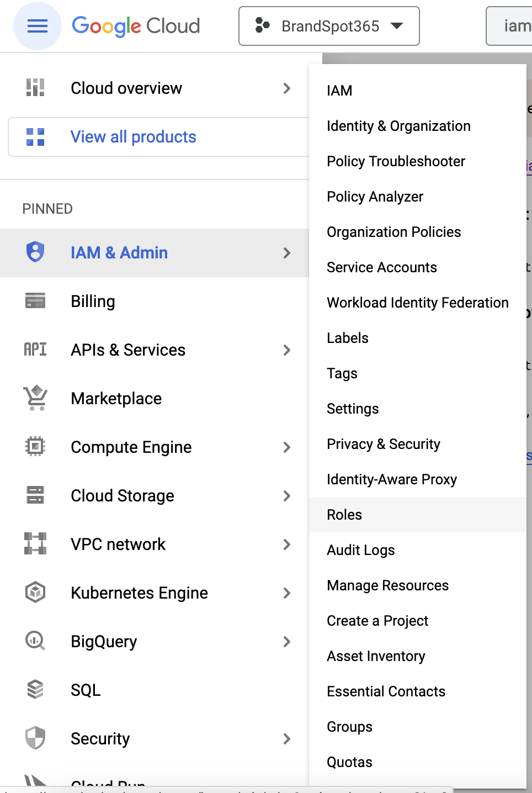532x793 pixels.
Task: Click the Cloud overview dashboard icon
Action: (35, 87)
